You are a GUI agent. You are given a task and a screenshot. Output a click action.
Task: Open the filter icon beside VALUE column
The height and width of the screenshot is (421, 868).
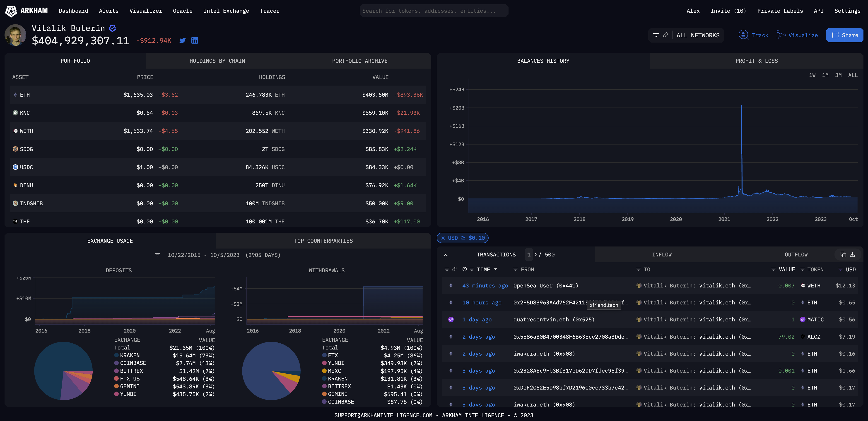click(x=774, y=269)
